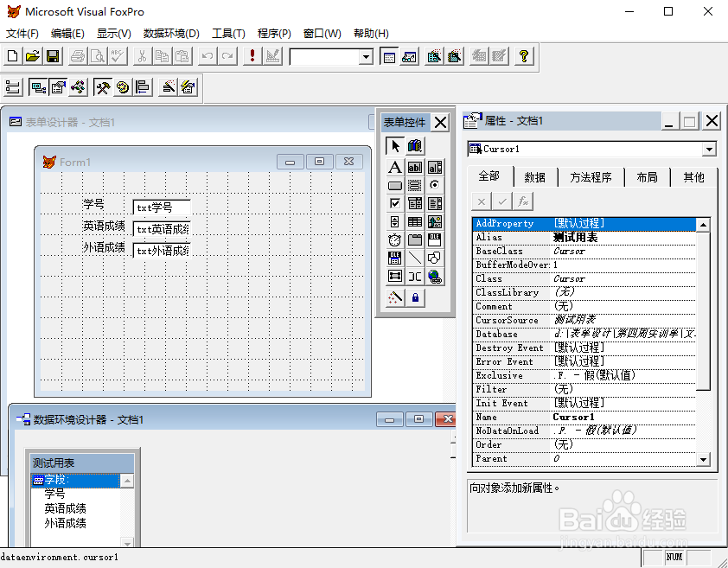Select the Label control tool (letter A)
Image resolution: width=728 pixels, height=568 pixels.
click(394, 167)
